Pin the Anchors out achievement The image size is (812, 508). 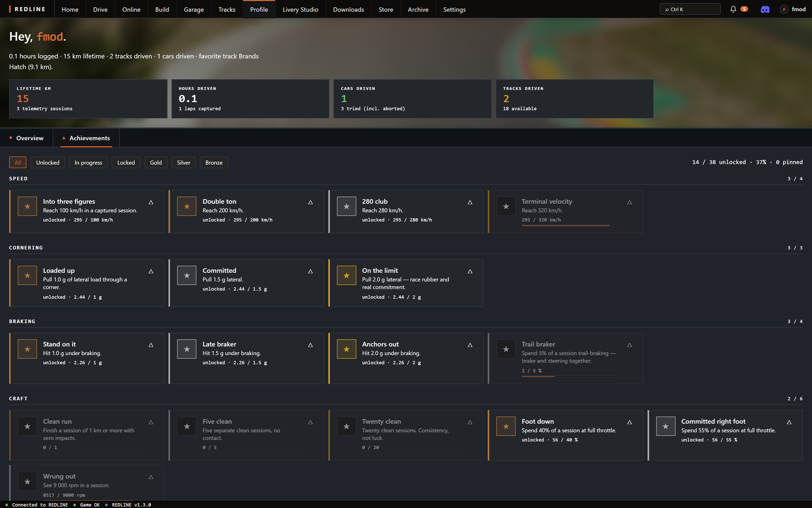pyautogui.click(x=470, y=345)
